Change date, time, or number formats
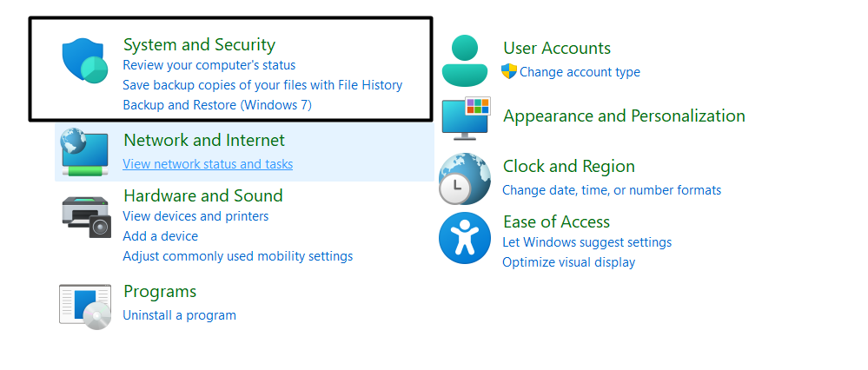The image size is (868, 370). coord(612,190)
